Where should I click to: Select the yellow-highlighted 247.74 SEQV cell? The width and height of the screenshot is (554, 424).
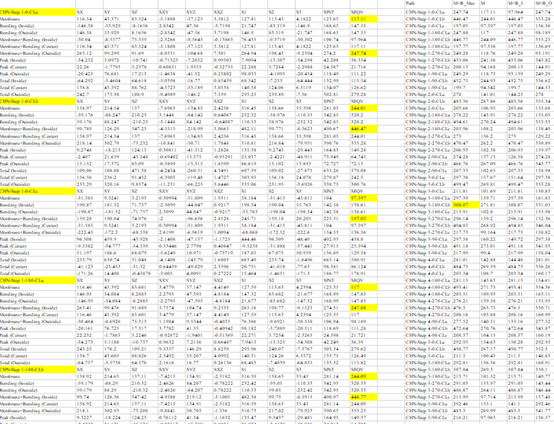(x=364, y=53)
